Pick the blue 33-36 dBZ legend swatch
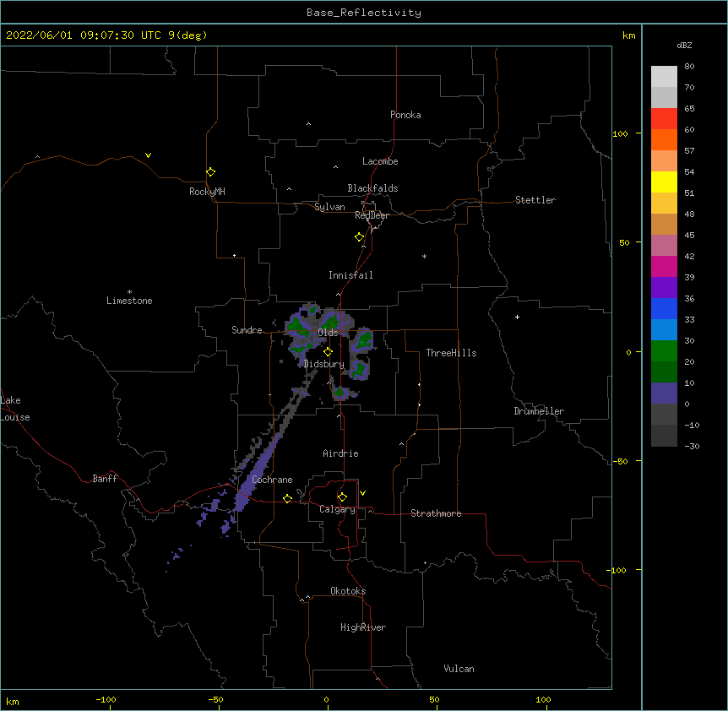Screen dimensions: 728x711 [664, 308]
